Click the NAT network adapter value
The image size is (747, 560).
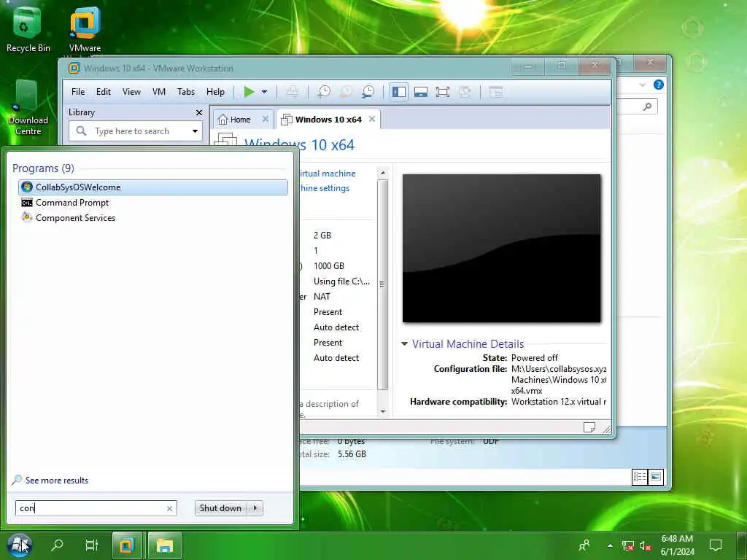click(x=322, y=296)
